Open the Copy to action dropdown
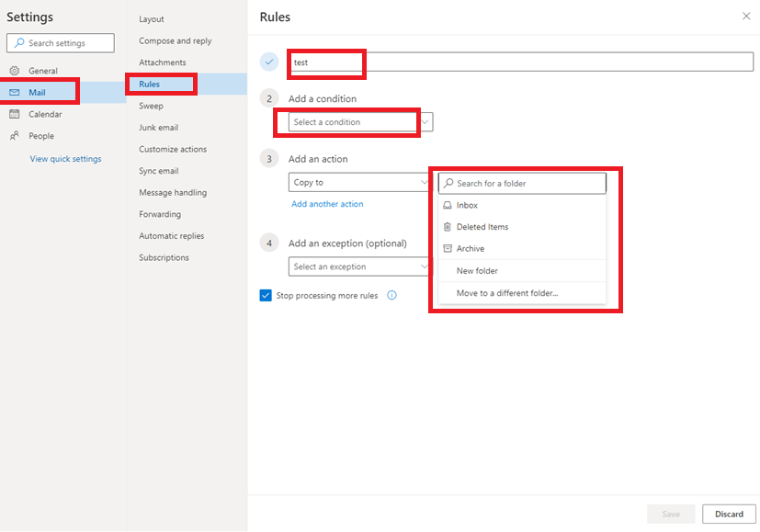760x532 pixels. (x=360, y=182)
